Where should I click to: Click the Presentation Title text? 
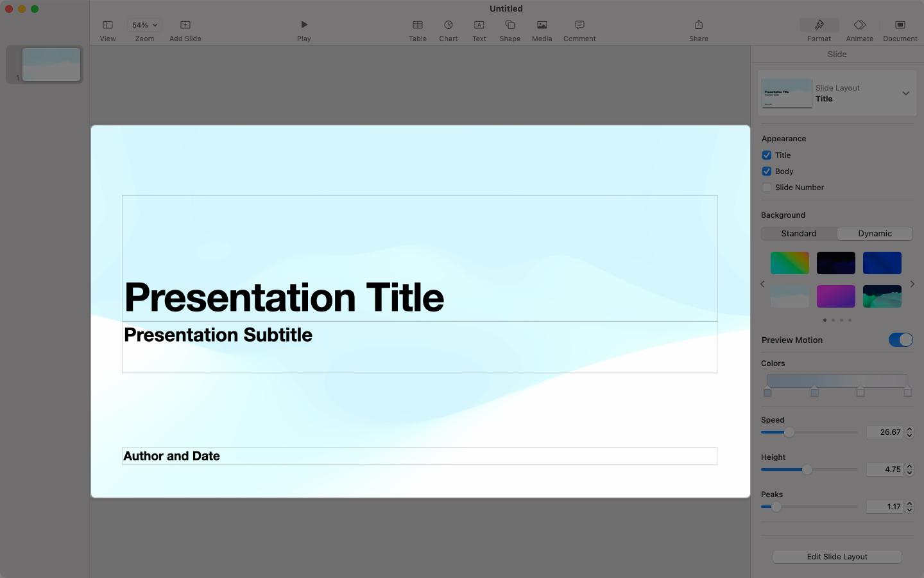[x=284, y=297]
